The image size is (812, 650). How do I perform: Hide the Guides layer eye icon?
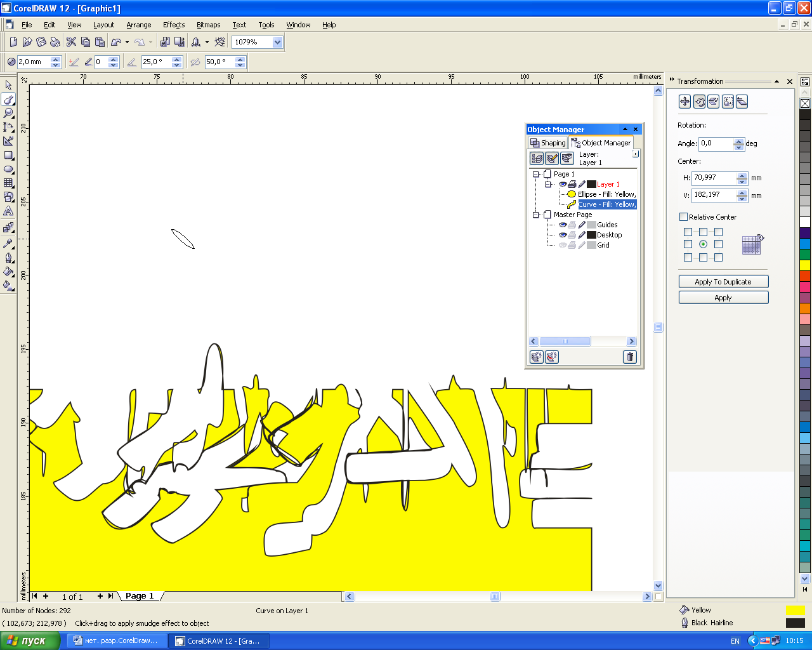click(563, 225)
